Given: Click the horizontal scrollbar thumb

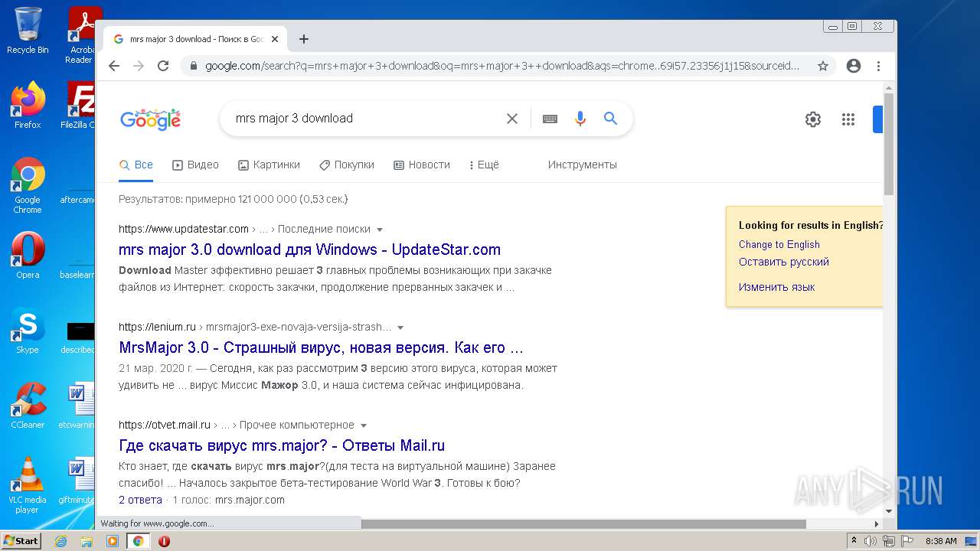Looking at the screenshot, I should 583,524.
